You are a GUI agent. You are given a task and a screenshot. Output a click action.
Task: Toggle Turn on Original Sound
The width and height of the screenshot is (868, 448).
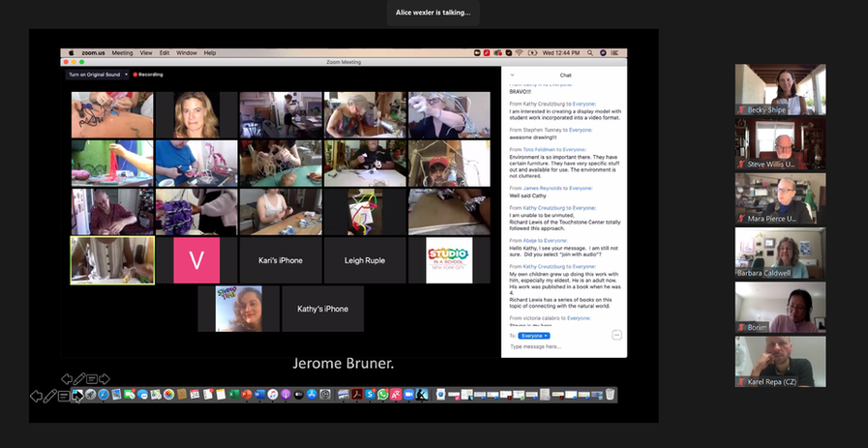point(94,75)
